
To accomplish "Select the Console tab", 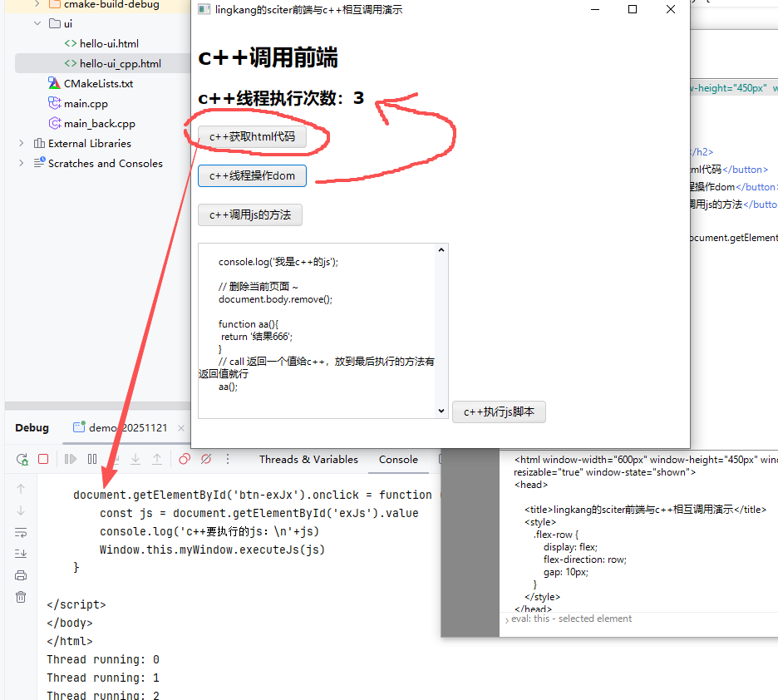I will tap(398, 460).
